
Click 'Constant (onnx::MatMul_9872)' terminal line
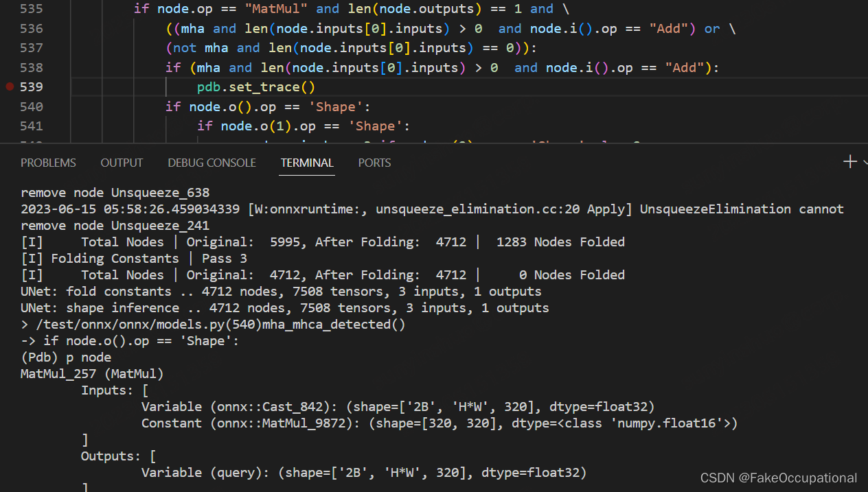click(x=439, y=423)
